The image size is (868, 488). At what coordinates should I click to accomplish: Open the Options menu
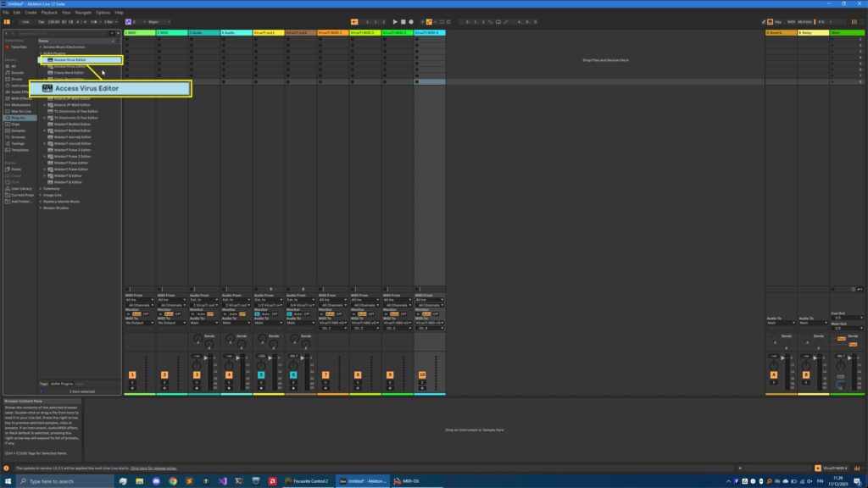pos(103,12)
